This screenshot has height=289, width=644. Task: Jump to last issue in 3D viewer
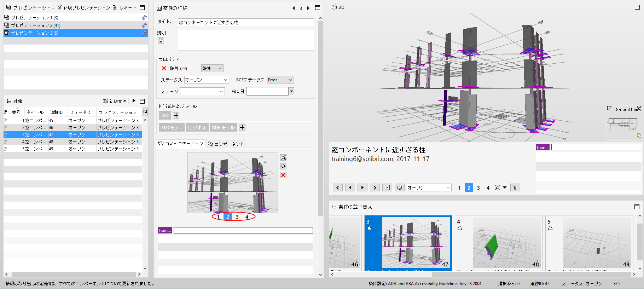point(375,187)
